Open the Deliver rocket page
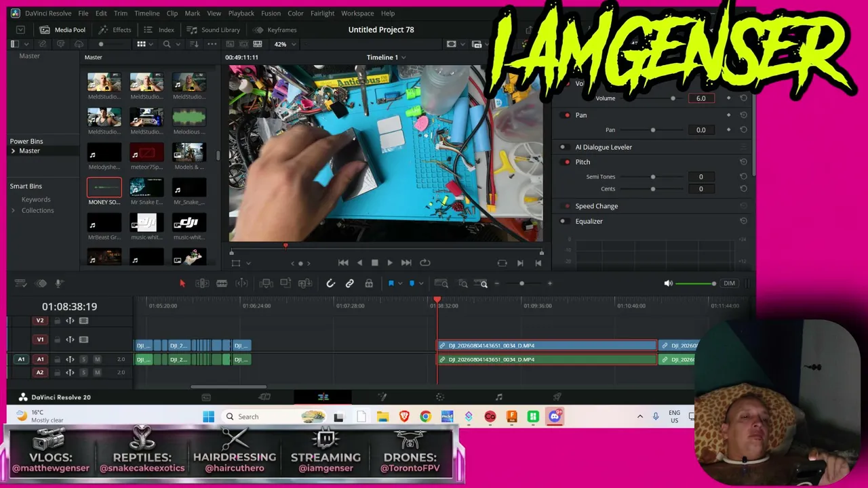868x488 pixels. pyautogui.click(x=557, y=397)
